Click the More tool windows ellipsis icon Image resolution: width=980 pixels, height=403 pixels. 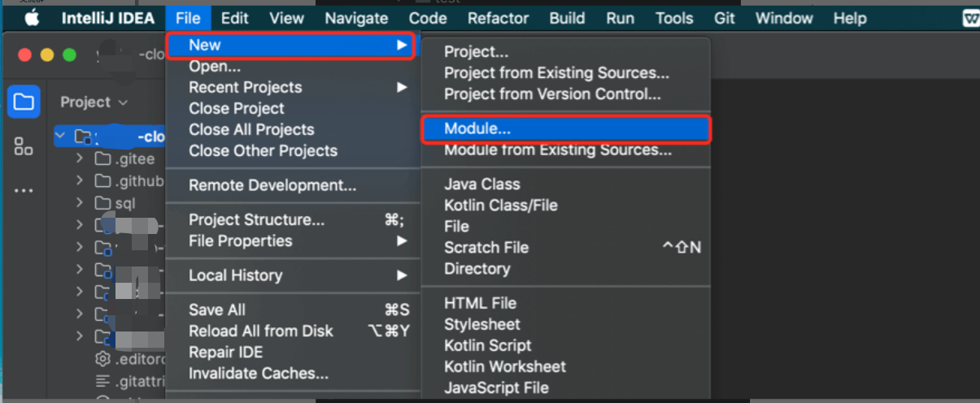click(24, 191)
